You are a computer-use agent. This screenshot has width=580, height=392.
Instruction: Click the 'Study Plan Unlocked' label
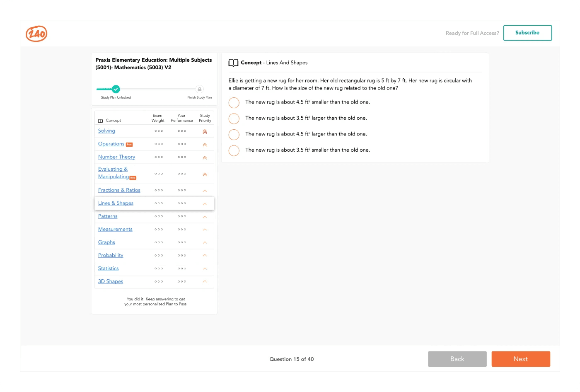116,98
